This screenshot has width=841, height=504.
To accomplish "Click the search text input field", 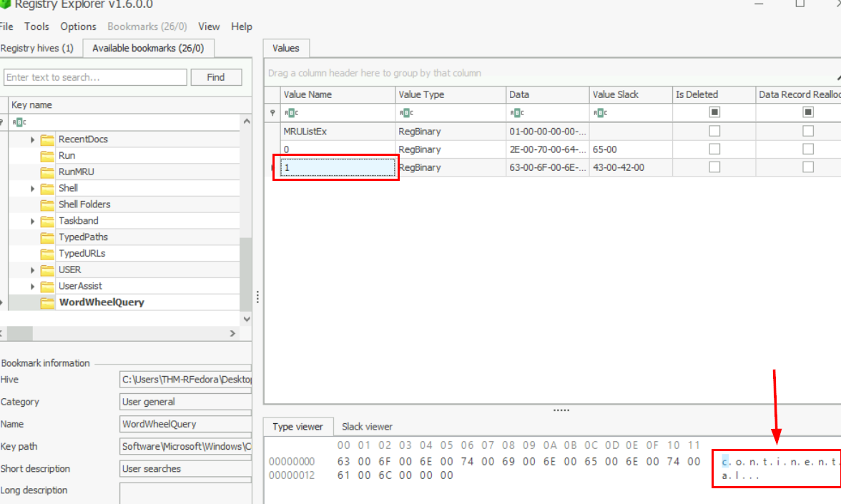I will coord(95,77).
